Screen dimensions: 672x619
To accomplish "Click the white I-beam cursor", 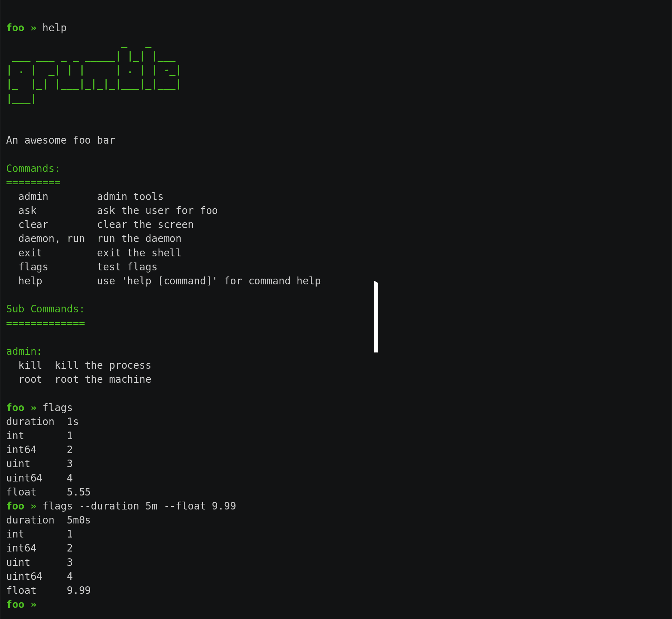I will [x=376, y=316].
